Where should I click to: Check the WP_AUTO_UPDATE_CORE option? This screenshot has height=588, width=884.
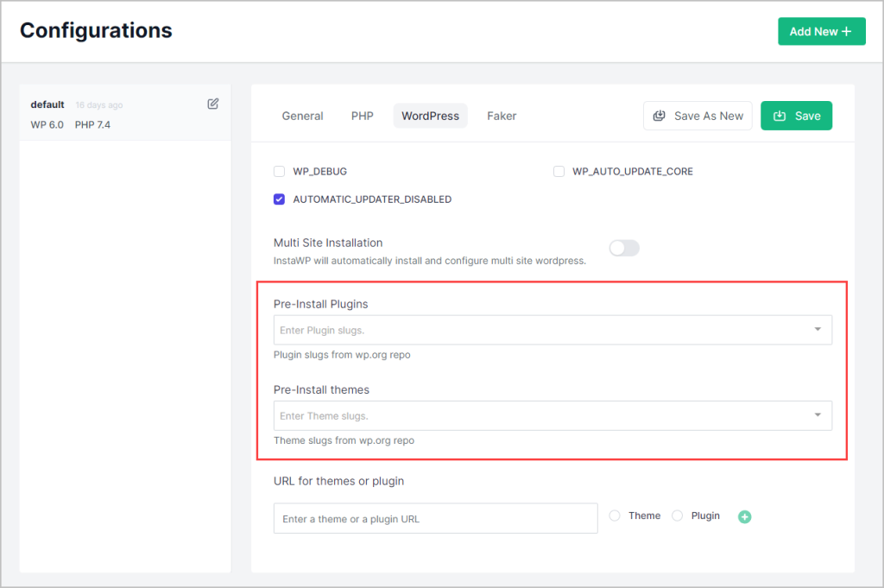[x=559, y=172]
